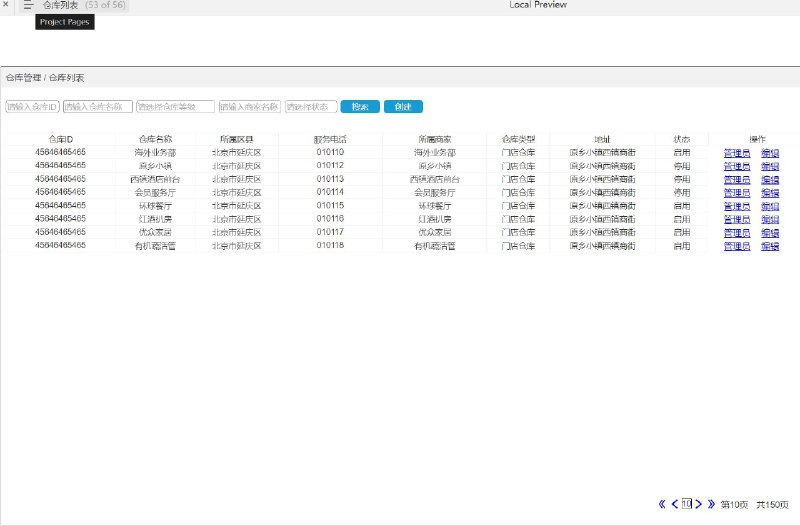This screenshot has height=526, width=800.
Task: Click the 仓库列表 page title in top bar
Action: coord(60,5)
